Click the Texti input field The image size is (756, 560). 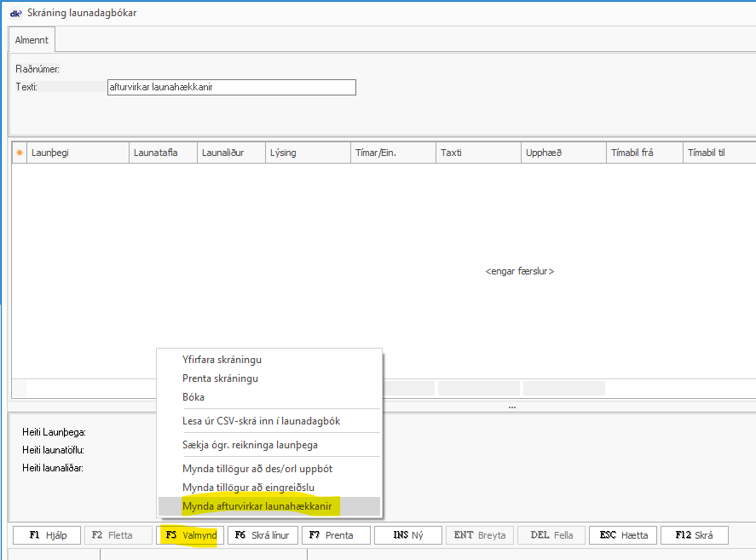click(231, 87)
